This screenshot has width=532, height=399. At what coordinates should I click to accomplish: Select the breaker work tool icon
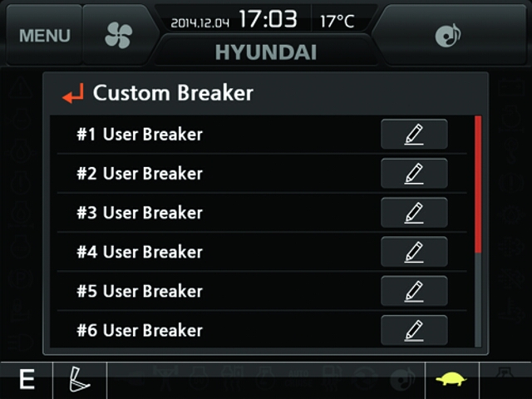click(80, 379)
